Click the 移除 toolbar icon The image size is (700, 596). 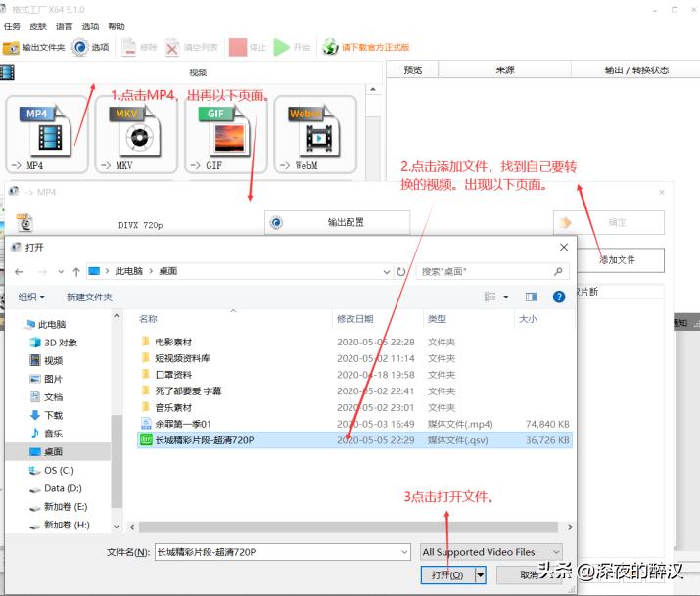[x=129, y=47]
